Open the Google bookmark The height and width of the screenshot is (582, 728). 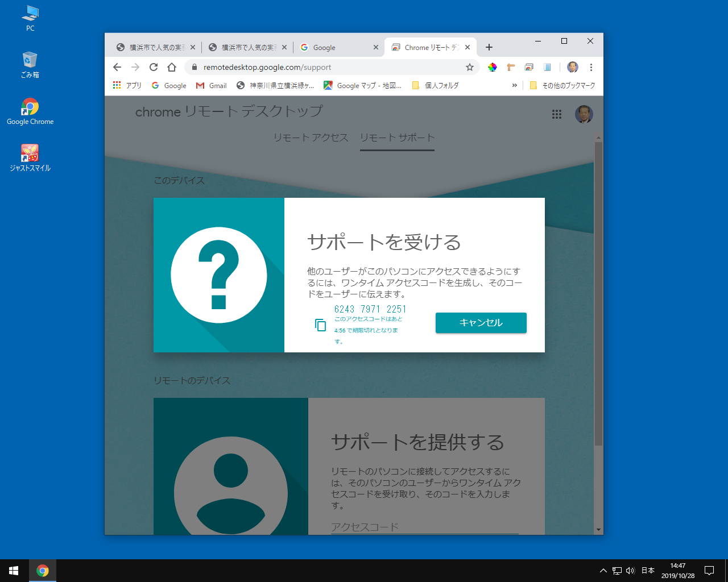click(169, 85)
